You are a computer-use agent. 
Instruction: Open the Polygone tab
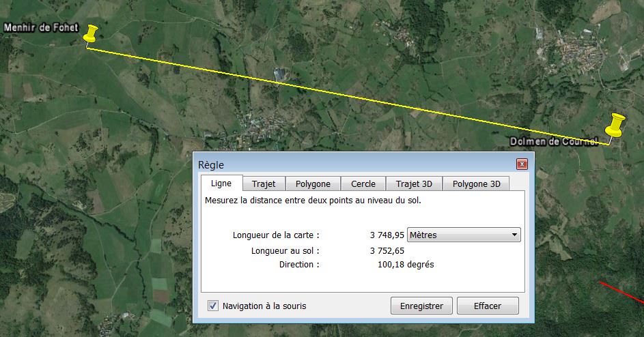[x=313, y=184]
